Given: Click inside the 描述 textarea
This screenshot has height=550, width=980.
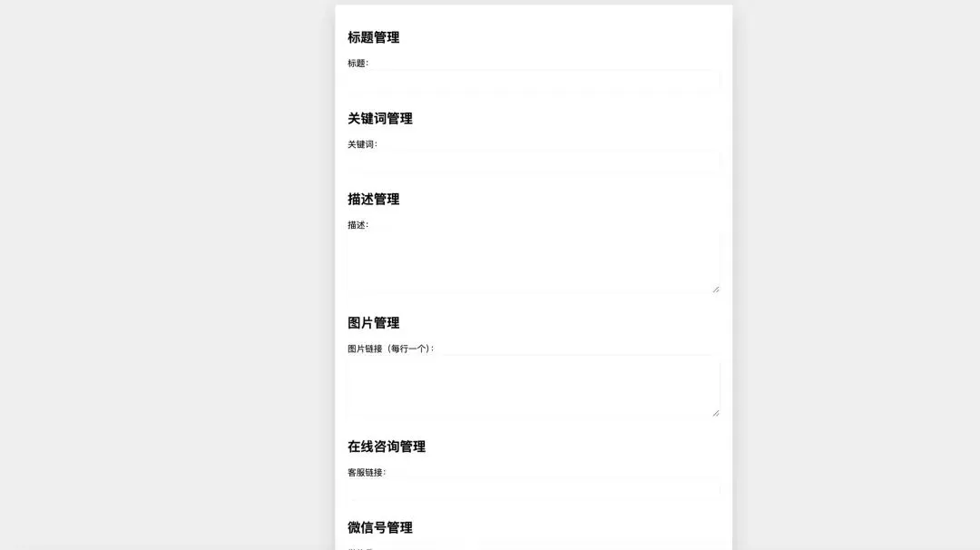Looking at the screenshot, I should point(534,262).
